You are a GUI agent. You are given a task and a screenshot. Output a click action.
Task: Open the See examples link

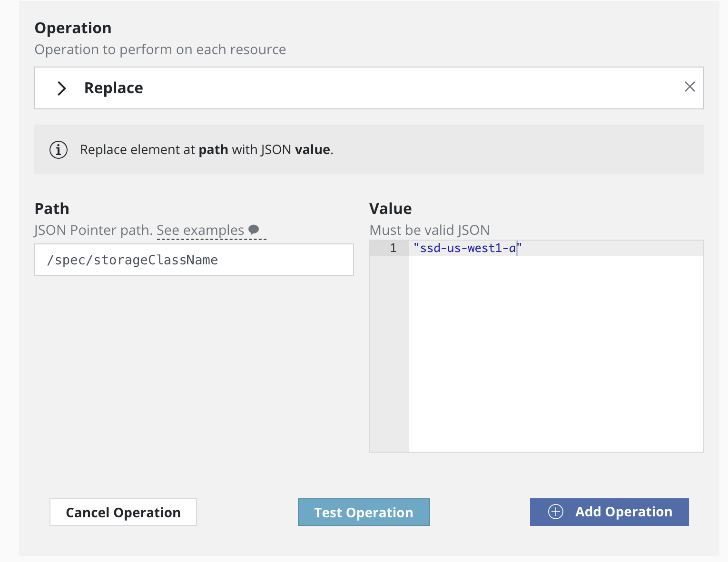[x=200, y=230]
